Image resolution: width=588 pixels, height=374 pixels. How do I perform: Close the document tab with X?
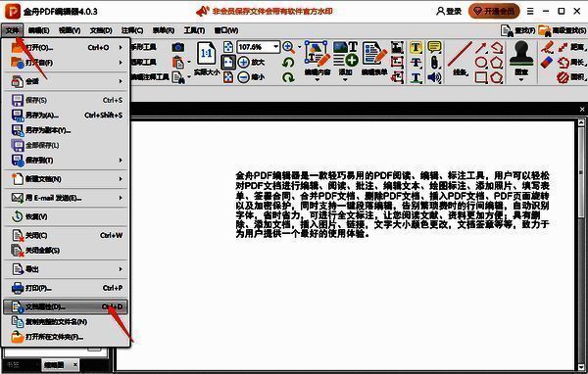click(x=582, y=110)
